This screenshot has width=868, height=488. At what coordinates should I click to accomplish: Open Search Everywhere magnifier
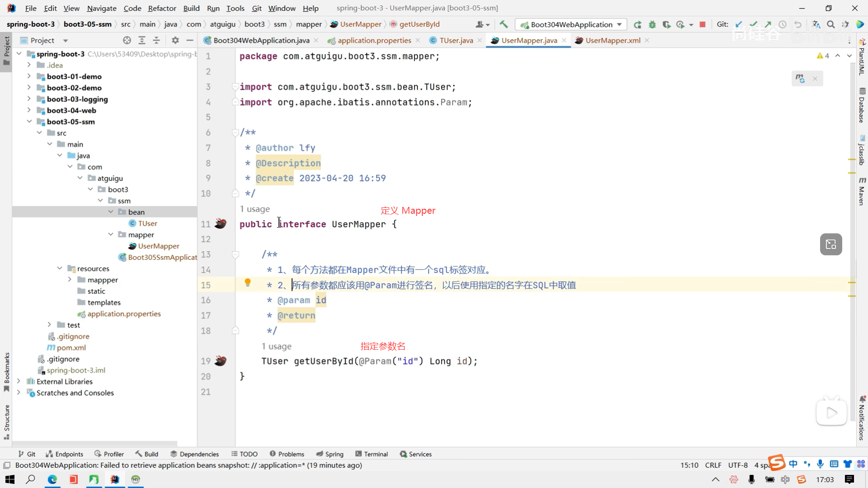point(830,24)
